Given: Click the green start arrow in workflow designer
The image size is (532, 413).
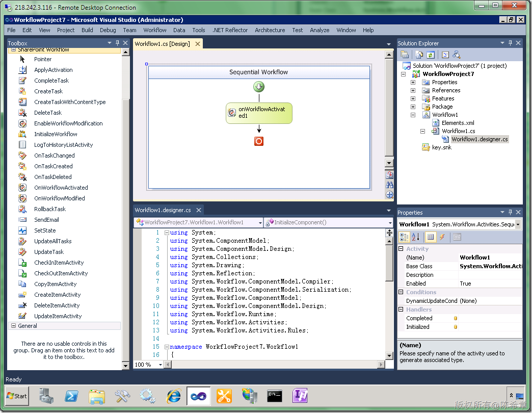Looking at the screenshot, I should point(259,87).
